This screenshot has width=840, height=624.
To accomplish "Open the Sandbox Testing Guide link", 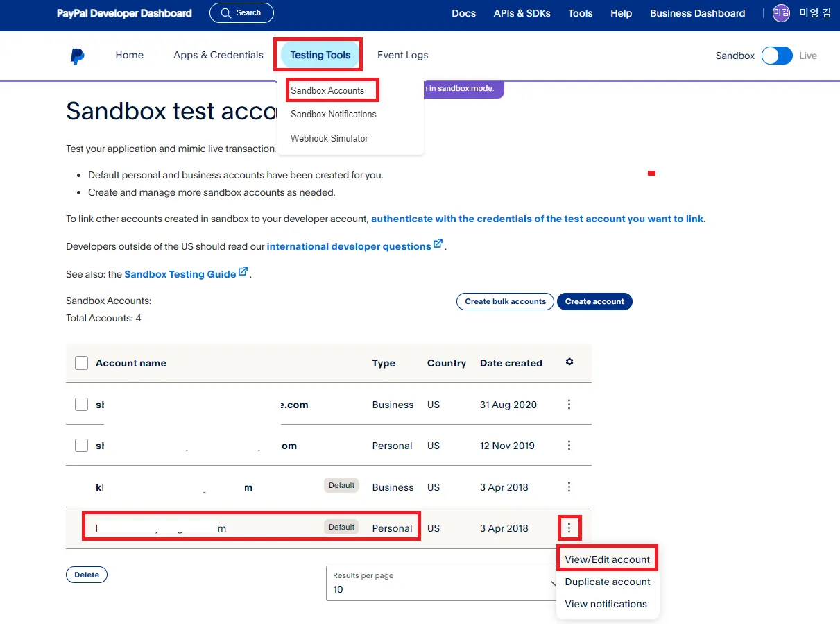I will pos(180,274).
